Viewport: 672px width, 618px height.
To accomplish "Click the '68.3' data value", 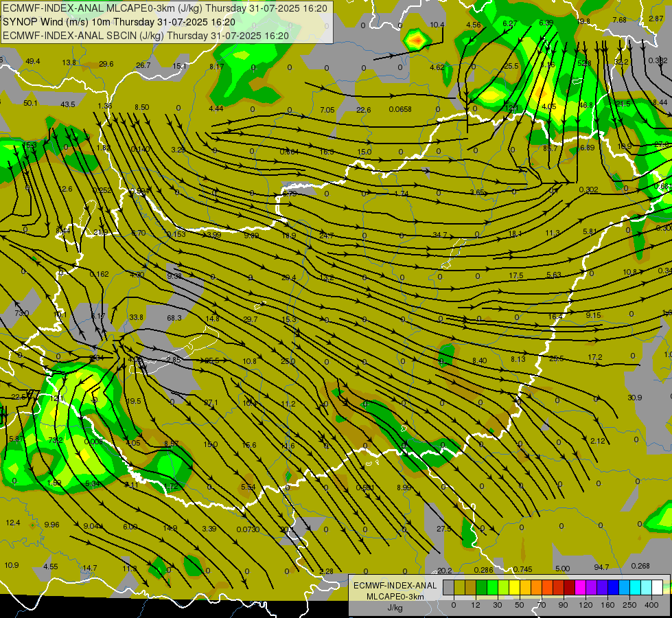I will pyautogui.click(x=174, y=318).
